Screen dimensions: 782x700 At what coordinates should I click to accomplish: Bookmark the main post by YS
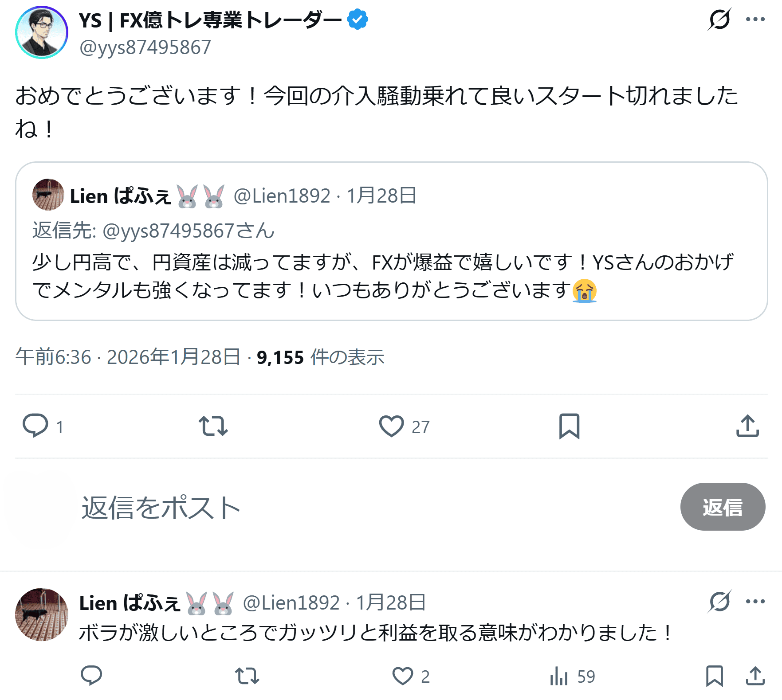click(569, 426)
